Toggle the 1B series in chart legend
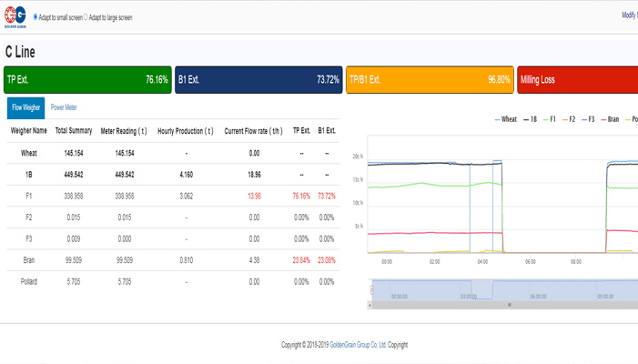The height and width of the screenshot is (364, 638). click(x=531, y=119)
